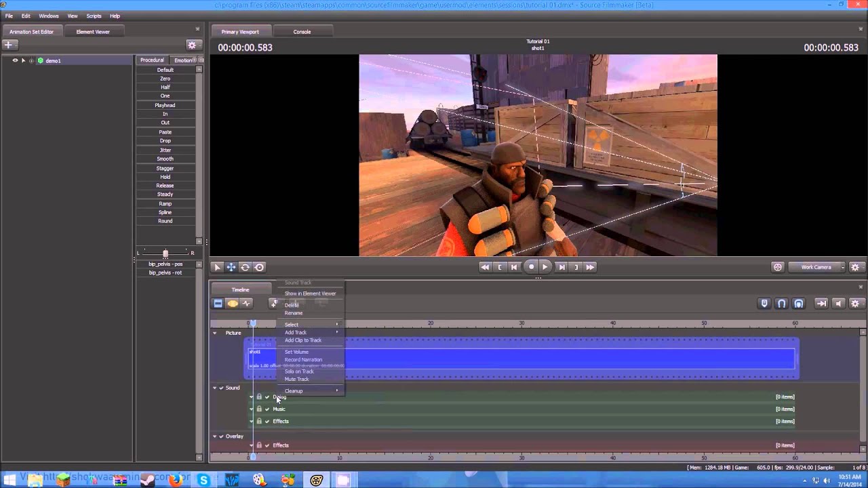Select the Procedural presets tab
The image size is (868, 488).
pyautogui.click(x=152, y=60)
